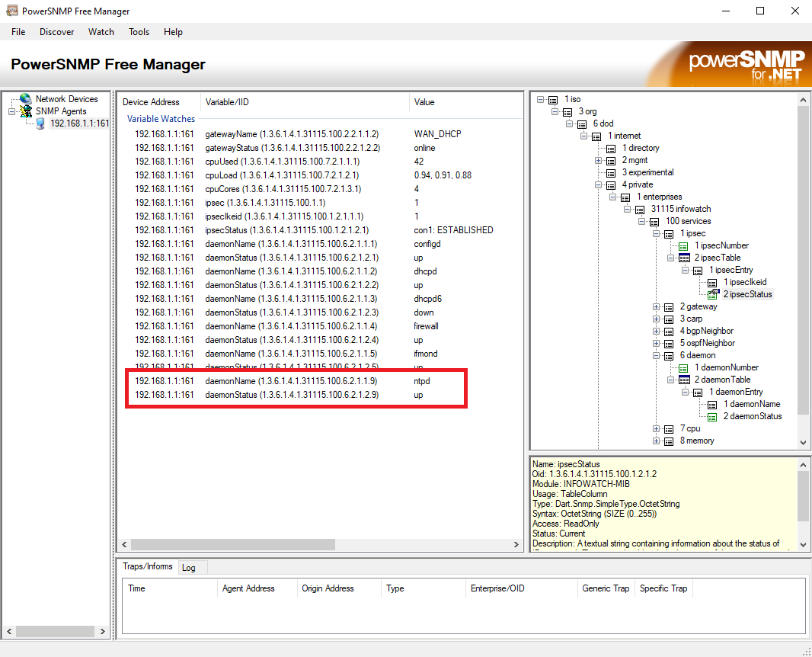
Task: Click the 192.168.1.1:161 agent device icon
Action: pyautogui.click(x=40, y=123)
